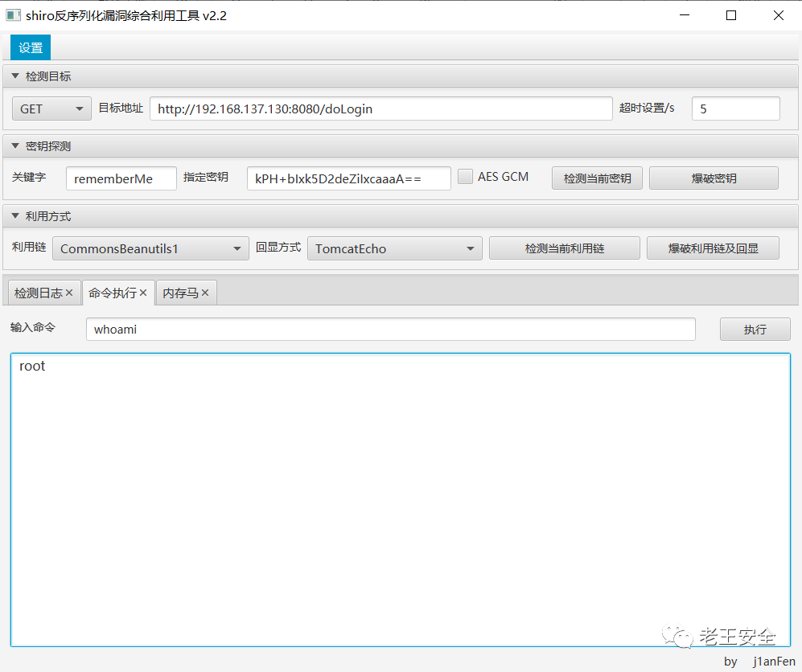Image resolution: width=802 pixels, height=672 pixels.
Task: Click the 超时设置 timeout field
Action: 735,109
